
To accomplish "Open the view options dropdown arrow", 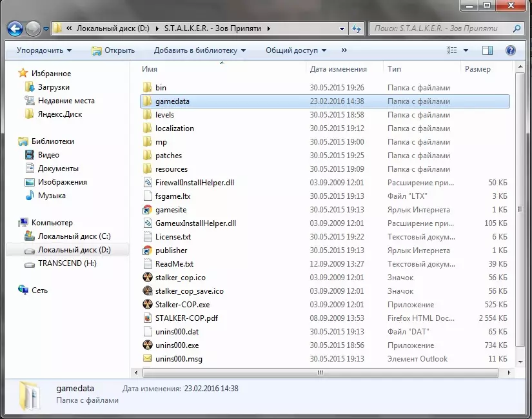I will [466, 50].
